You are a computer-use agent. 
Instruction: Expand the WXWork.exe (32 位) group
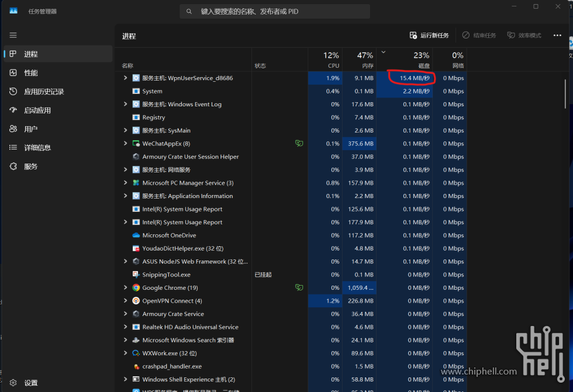[x=125, y=353]
